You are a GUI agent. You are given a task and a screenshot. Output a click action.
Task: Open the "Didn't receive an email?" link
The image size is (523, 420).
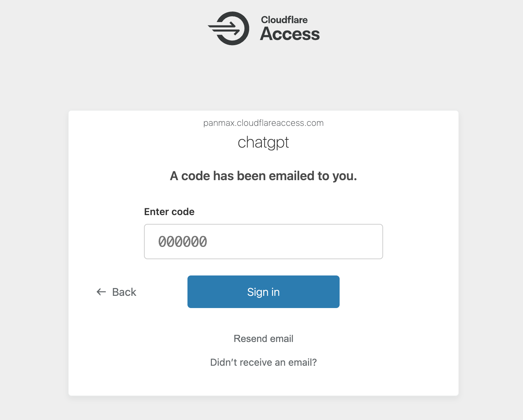(263, 362)
